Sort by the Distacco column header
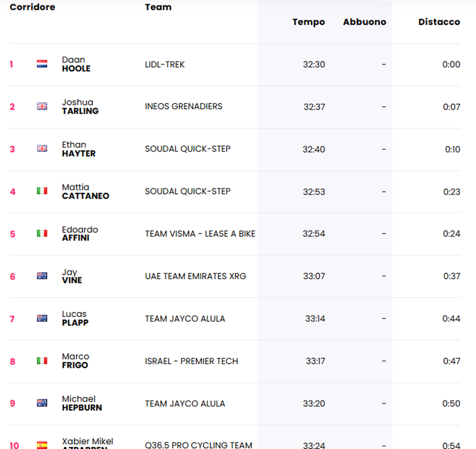 pos(439,22)
